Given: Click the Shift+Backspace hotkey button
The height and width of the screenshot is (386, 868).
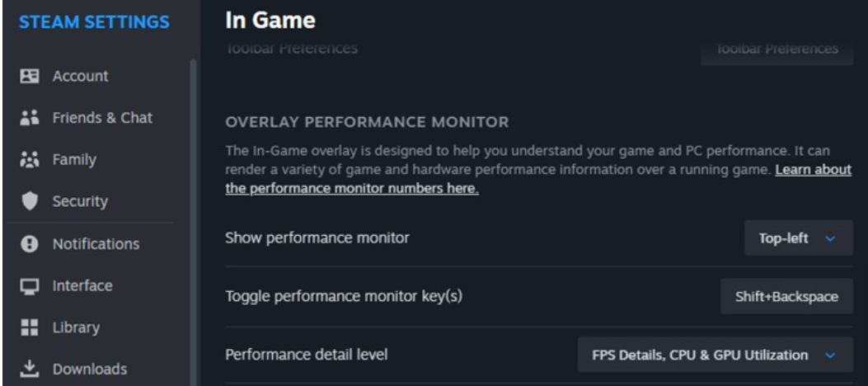Looking at the screenshot, I should [786, 296].
